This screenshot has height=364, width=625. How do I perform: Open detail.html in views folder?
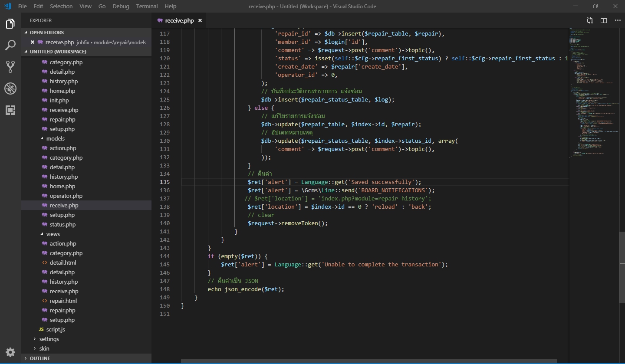click(86, 262)
